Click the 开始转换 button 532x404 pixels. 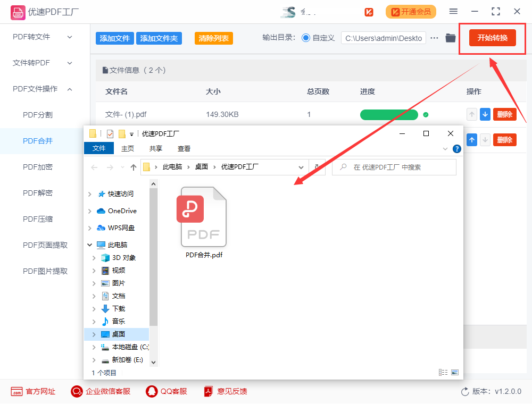tap(493, 38)
